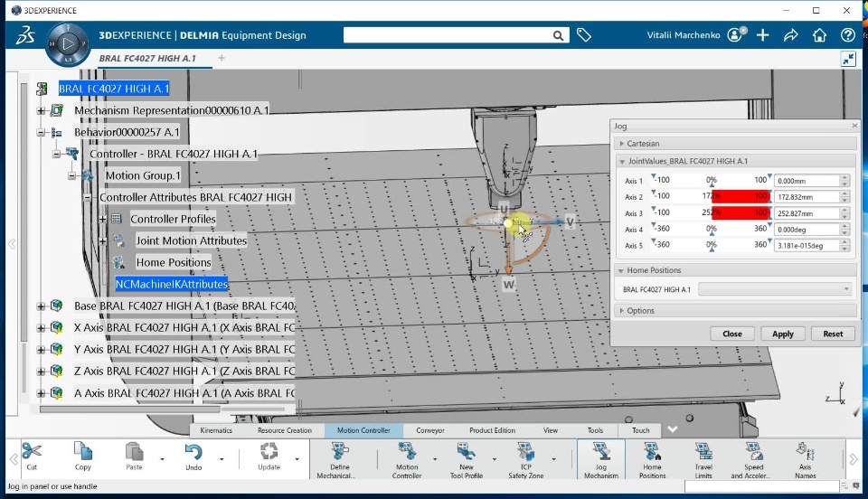Screen dimensions: 868x499
Task: Switch to Conveyor tab
Action: 430,430
